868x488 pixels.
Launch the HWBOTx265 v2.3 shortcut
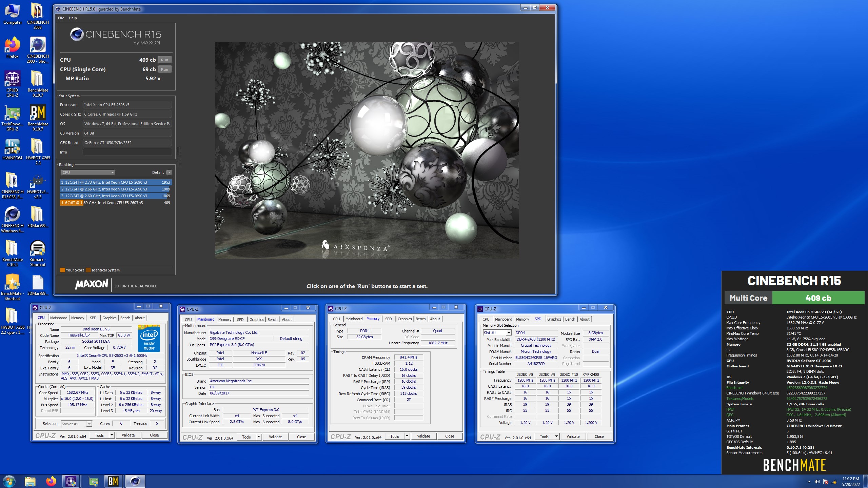pyautogui.click(x=38, y=186)
